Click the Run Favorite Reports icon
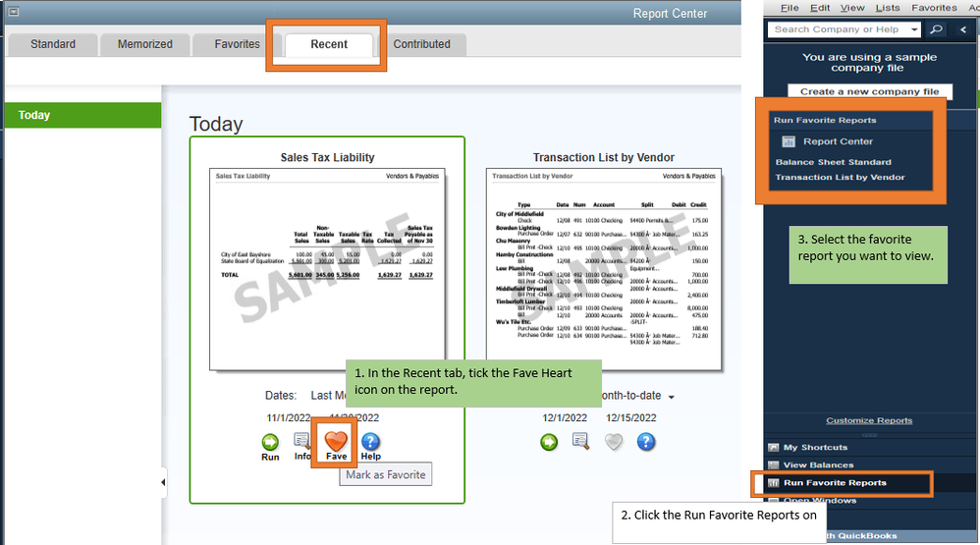 coord(774,483)
